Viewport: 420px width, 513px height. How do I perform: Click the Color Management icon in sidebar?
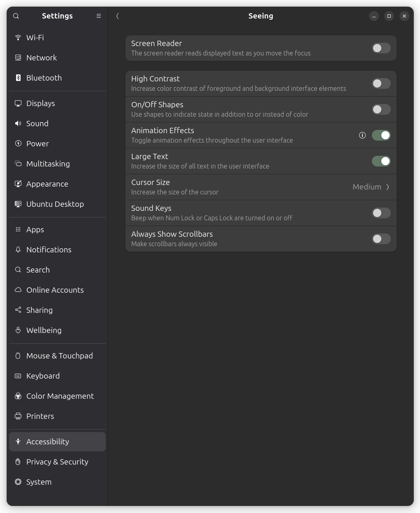click(18, 396)
